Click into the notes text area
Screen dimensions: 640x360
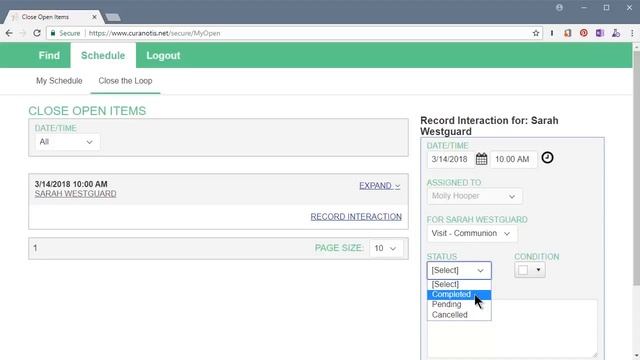point(512,329)
